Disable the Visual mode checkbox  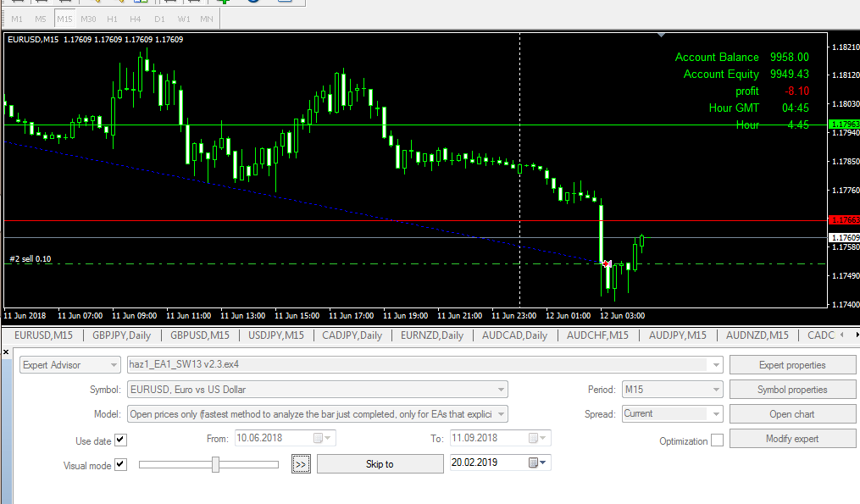(120, 465)
